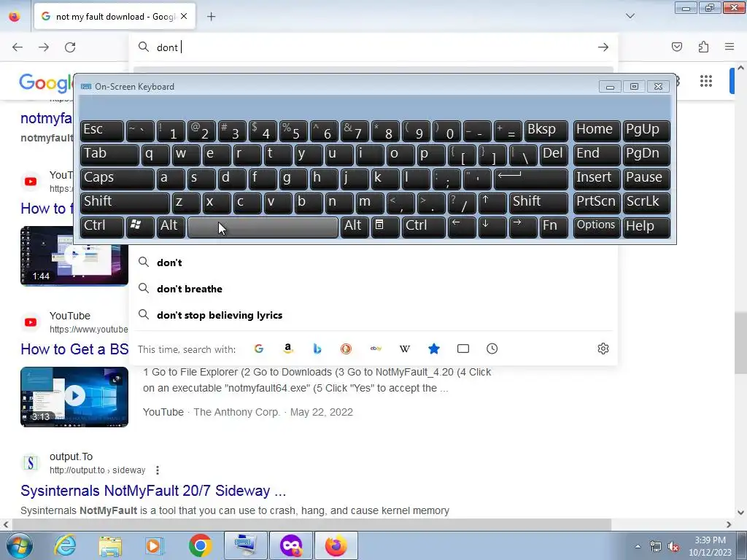This screenshot has width=747, height=560.
Task: Close the 'not my fault download' tab
Action: point(184,16)
